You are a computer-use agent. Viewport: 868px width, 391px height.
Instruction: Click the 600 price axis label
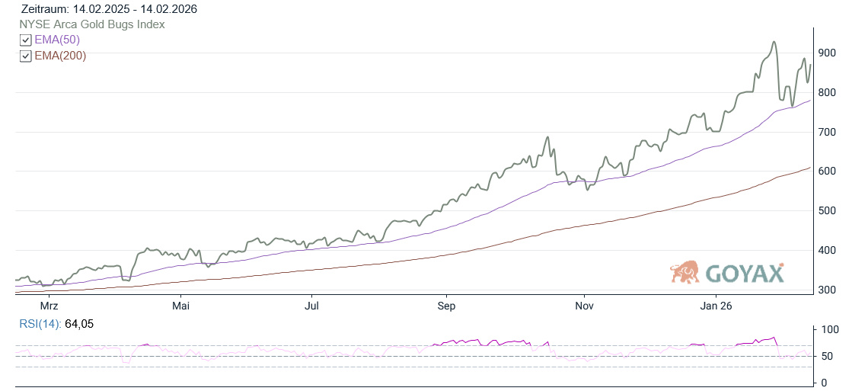click(x=828, y=171)
